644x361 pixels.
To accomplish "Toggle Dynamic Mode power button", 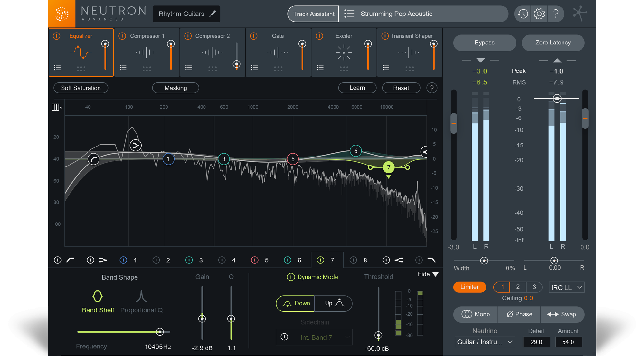I will 291,277.
